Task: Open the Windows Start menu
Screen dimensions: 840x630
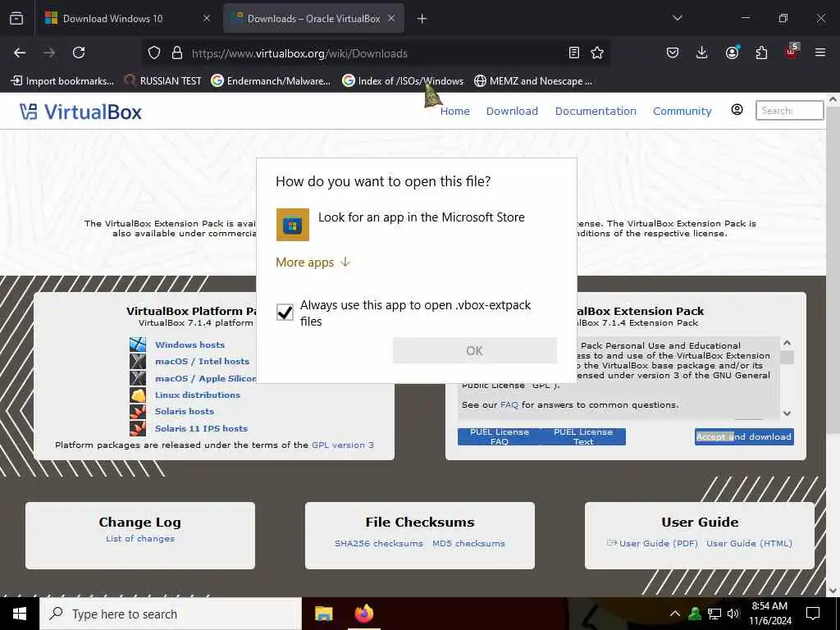Action: tap(20, 614)
